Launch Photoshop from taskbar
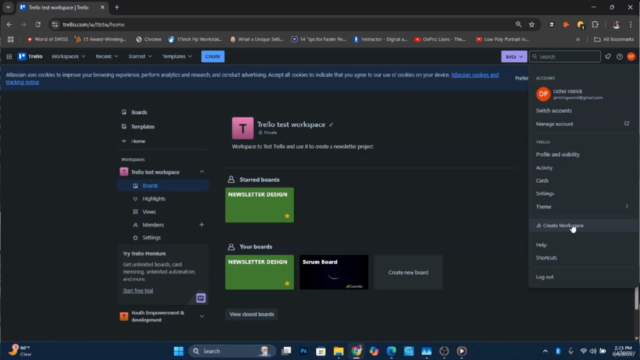 coord(303,351)
